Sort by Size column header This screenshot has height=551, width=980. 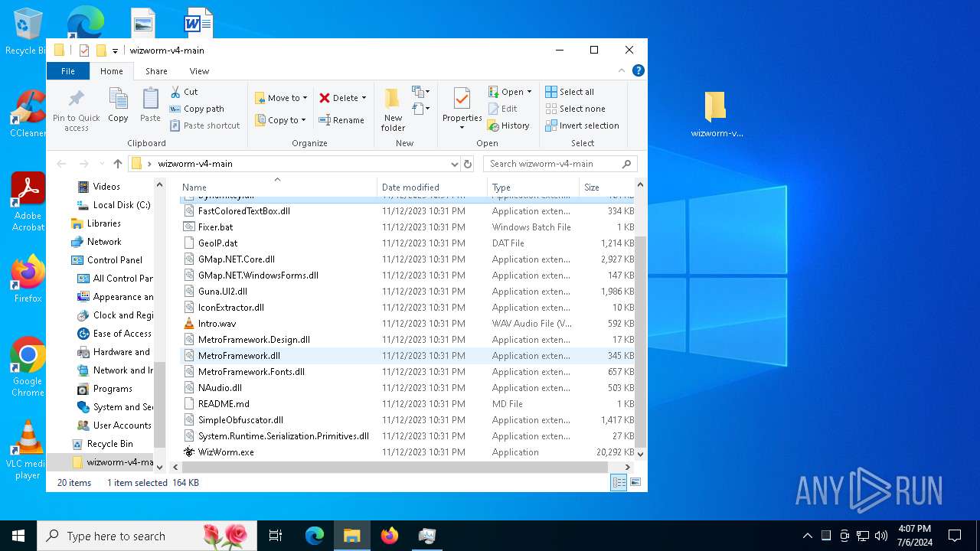606,187
